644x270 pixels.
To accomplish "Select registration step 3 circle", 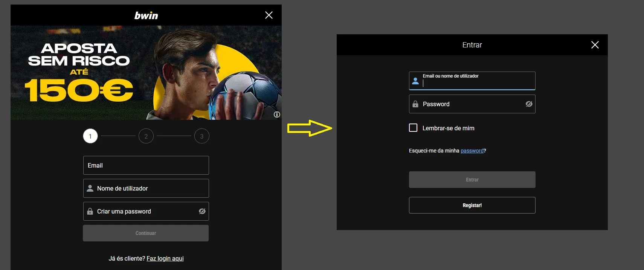I will pos(202,136).
